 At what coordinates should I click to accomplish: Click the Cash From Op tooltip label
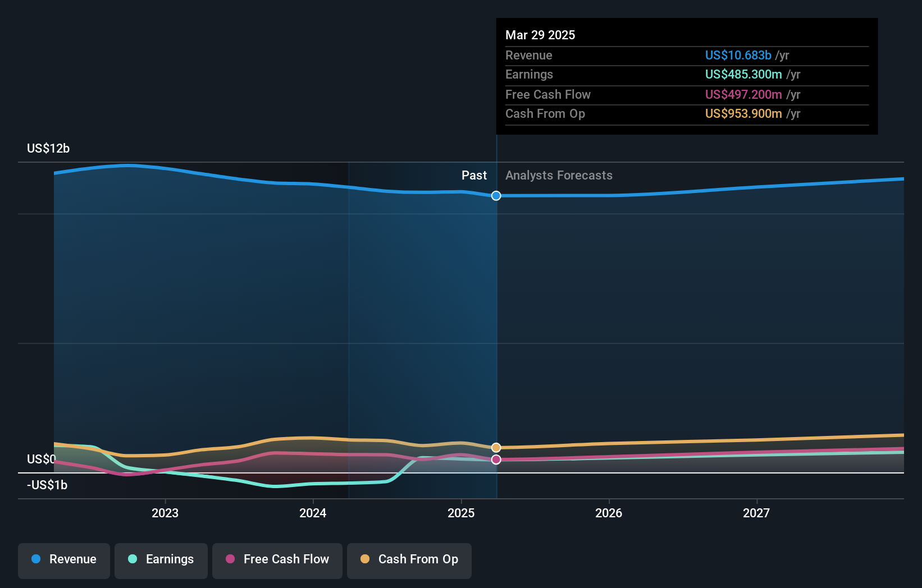(x=545, y=114)
